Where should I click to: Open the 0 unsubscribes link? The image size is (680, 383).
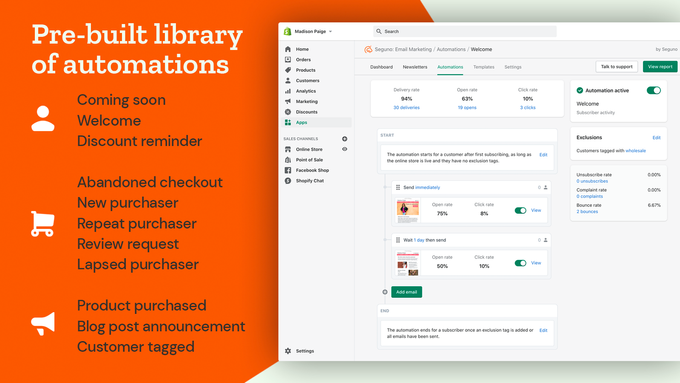pyautogui.click(x=592, y=181)
